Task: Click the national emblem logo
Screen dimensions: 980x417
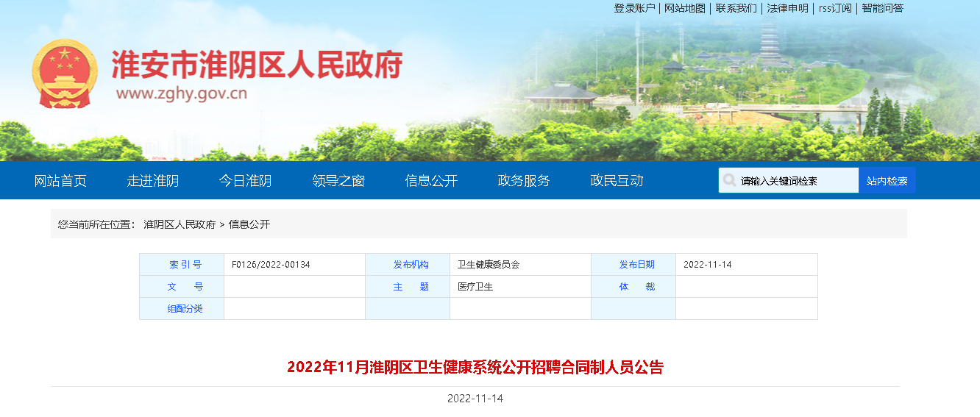Action: click(x=65, y=74)
